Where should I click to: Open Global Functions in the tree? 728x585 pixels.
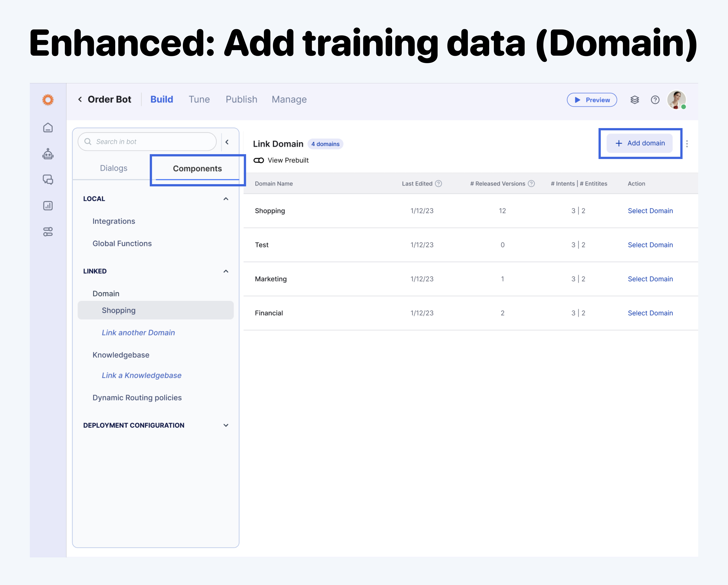click(122, 243)
